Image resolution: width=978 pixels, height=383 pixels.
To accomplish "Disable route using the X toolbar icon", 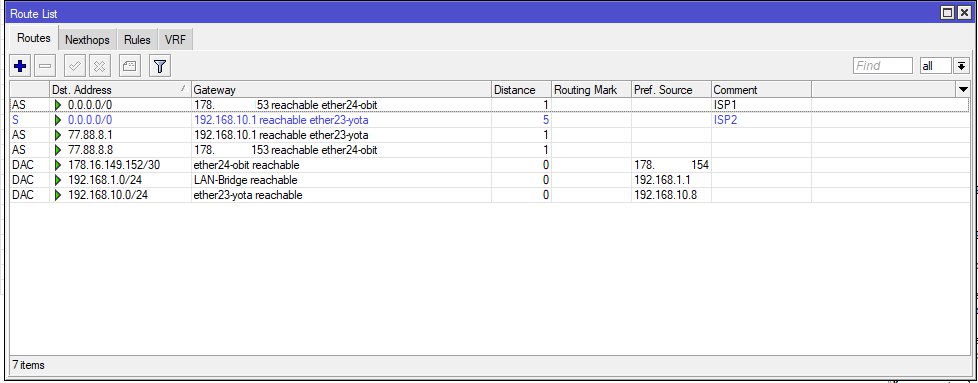I will click(100, 65).
